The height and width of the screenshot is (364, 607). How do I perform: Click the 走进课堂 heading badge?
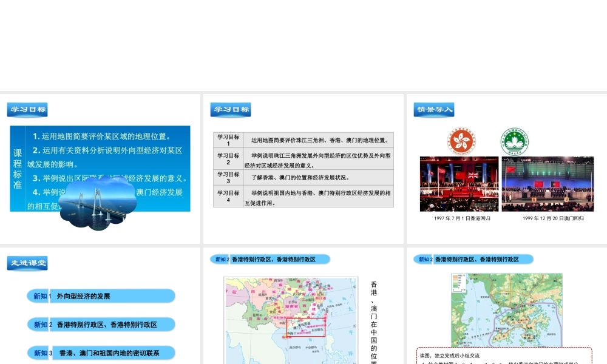tap(27, 263)
